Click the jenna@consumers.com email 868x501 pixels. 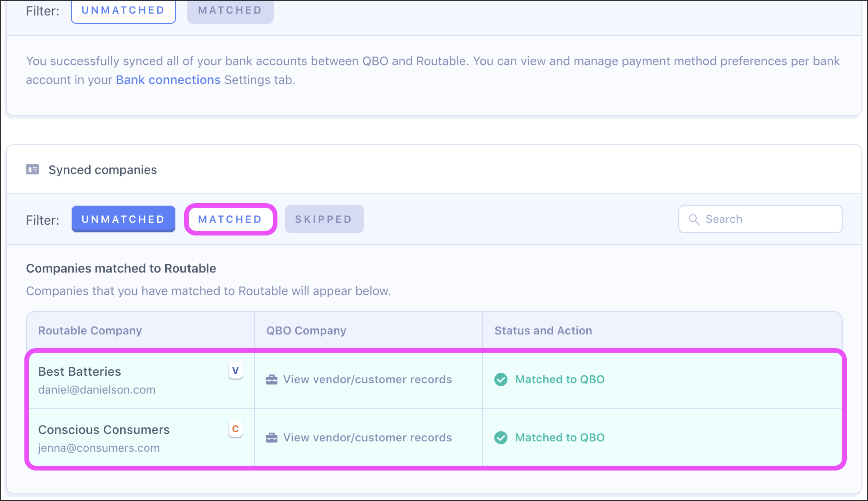pos(99,448)
